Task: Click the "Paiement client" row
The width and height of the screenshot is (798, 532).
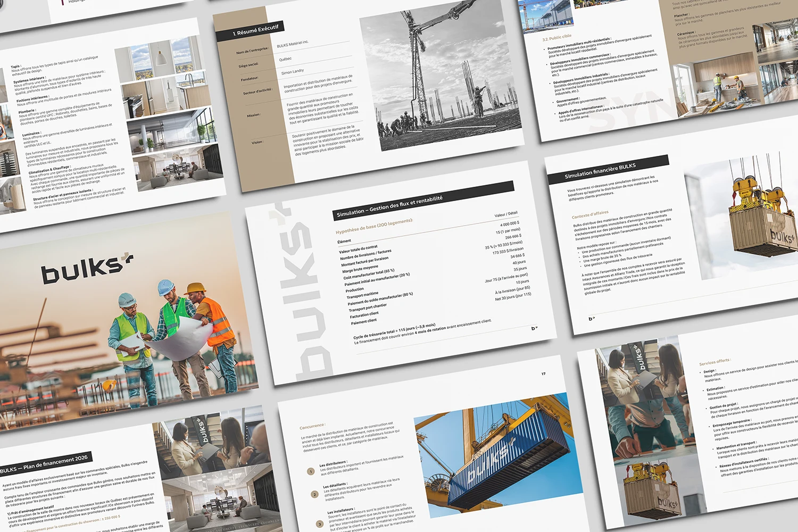Action: pyautogui.click(x=364, y=321)
